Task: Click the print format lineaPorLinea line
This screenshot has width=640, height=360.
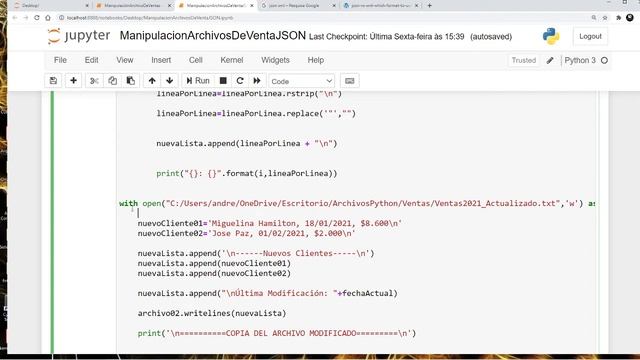Action: pos(247,173)
